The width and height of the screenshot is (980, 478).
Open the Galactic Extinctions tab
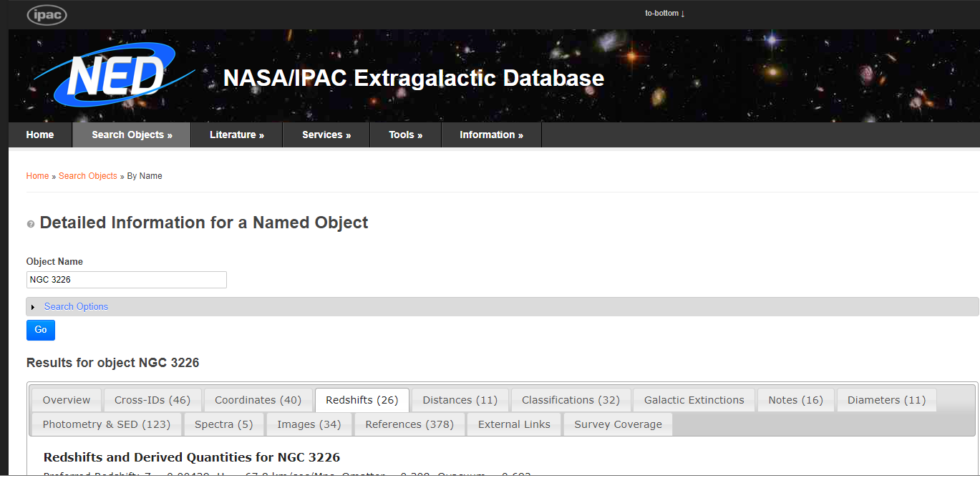coord(694,400)
